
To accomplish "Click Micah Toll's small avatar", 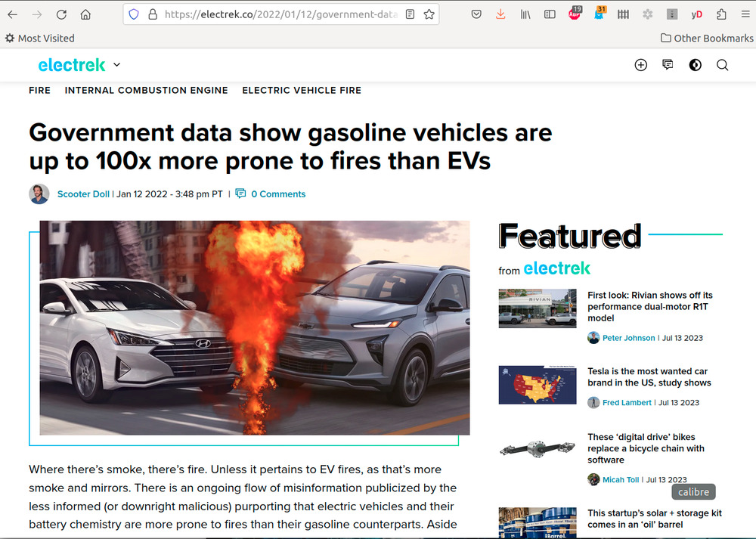I will coord(593,479).
